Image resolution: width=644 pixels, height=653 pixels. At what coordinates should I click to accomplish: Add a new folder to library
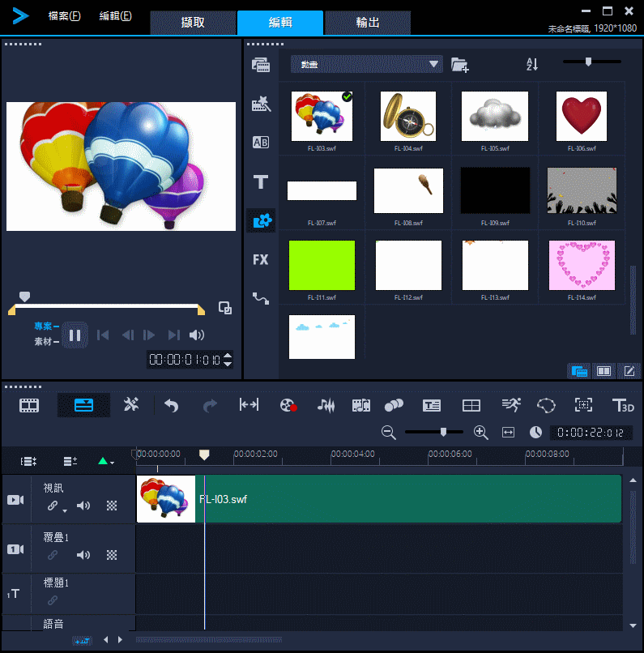459,65
